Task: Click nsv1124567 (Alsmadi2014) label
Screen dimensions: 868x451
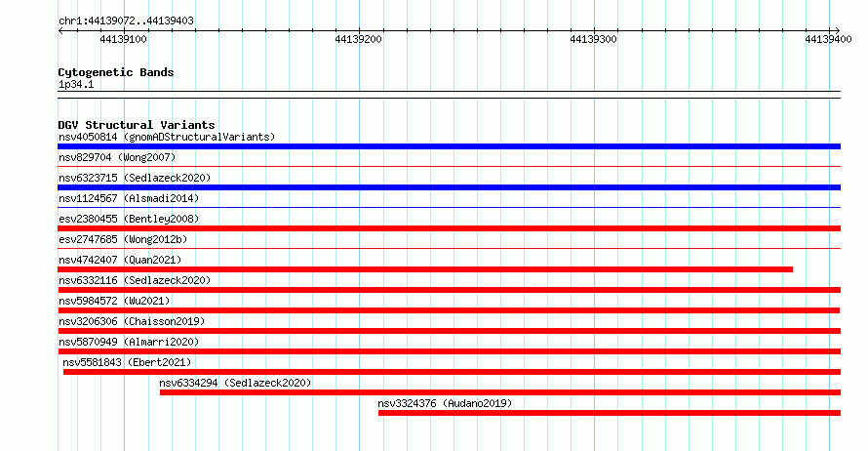Action: 129,198
